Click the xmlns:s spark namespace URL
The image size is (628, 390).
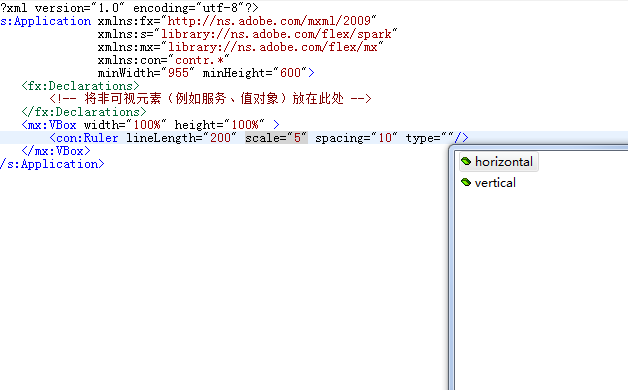276,34
